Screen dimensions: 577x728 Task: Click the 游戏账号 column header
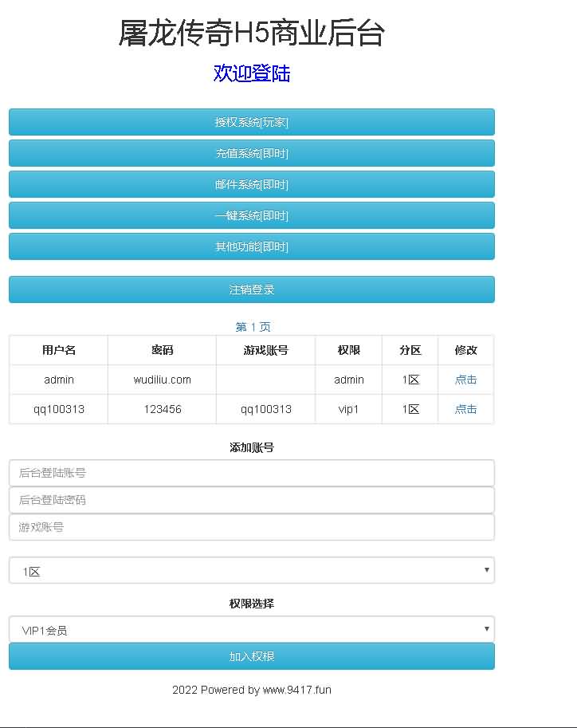(265, 350)
